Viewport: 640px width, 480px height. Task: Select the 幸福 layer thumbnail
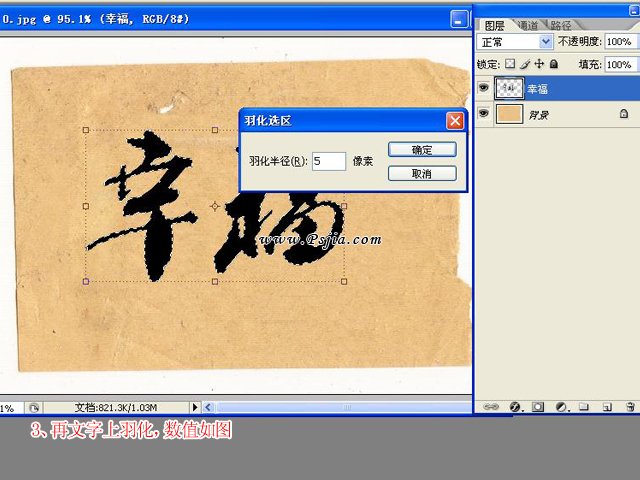(x=509, y=88)
